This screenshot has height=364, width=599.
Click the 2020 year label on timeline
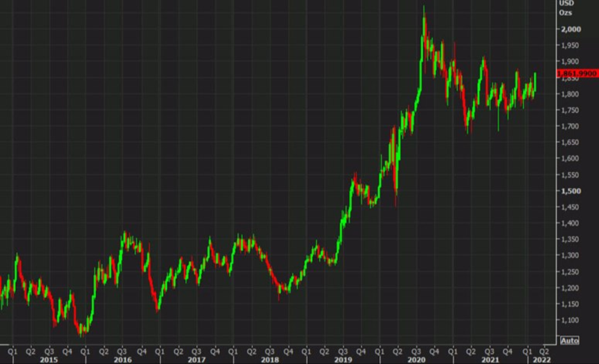[417, 358]
